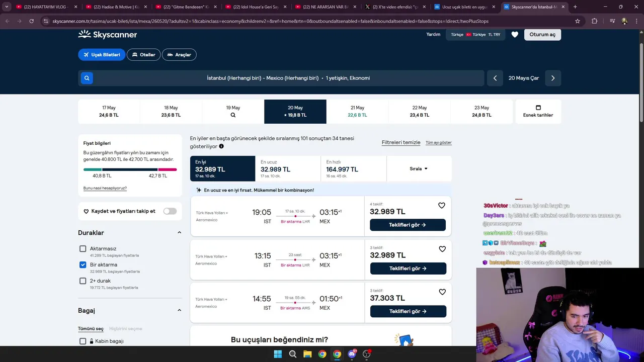Search prices for 19 May magnifier
The width and height of the screenshot is (644, 362).
click(233, 115)
